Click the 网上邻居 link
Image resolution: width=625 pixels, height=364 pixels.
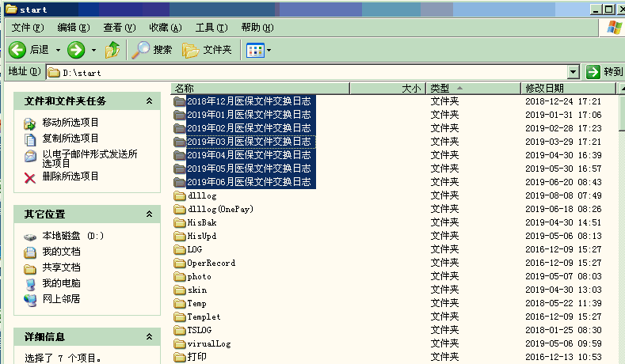(61, 298)
